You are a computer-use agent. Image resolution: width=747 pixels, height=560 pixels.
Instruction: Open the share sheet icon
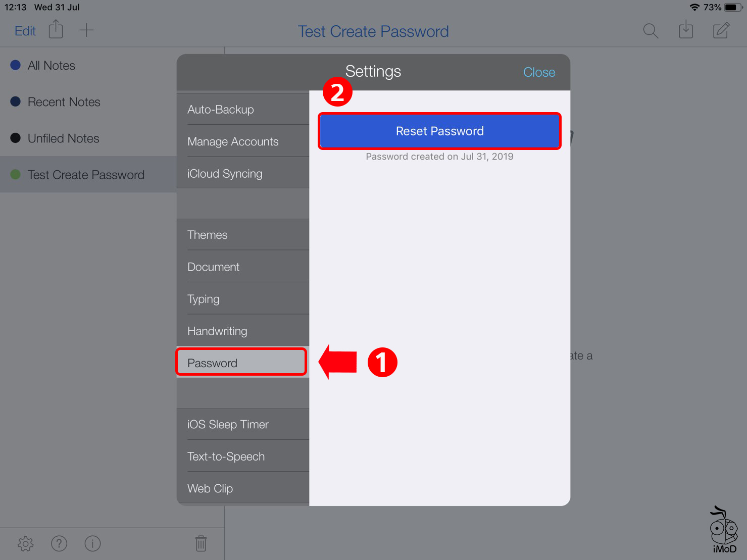[x=56, y=30]
